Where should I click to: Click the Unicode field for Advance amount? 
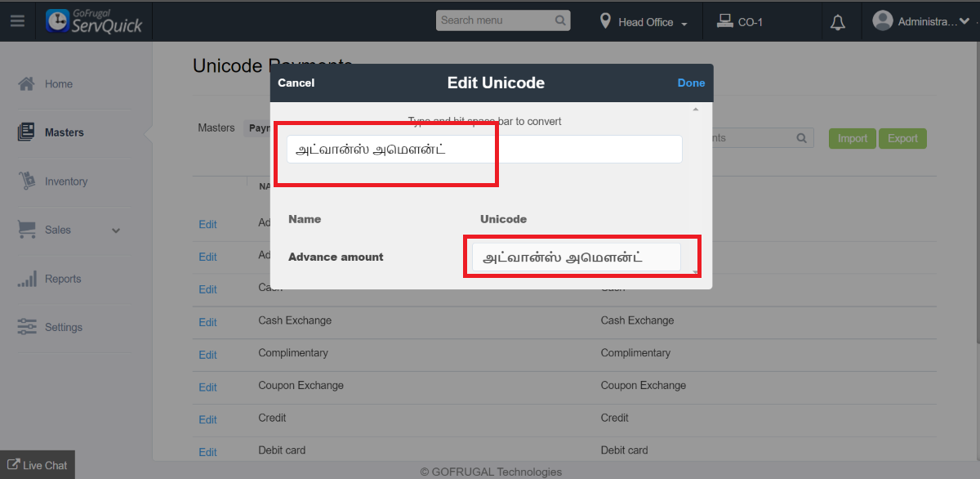pos(576,257)
